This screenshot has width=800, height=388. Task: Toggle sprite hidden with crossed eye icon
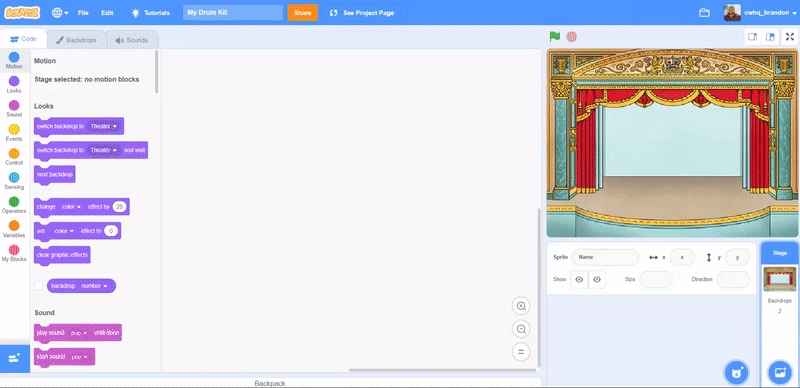coord(597,279)
